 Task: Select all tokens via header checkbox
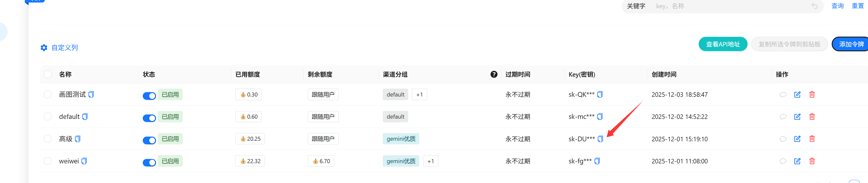pyautogui.click(x=47, y=74)
